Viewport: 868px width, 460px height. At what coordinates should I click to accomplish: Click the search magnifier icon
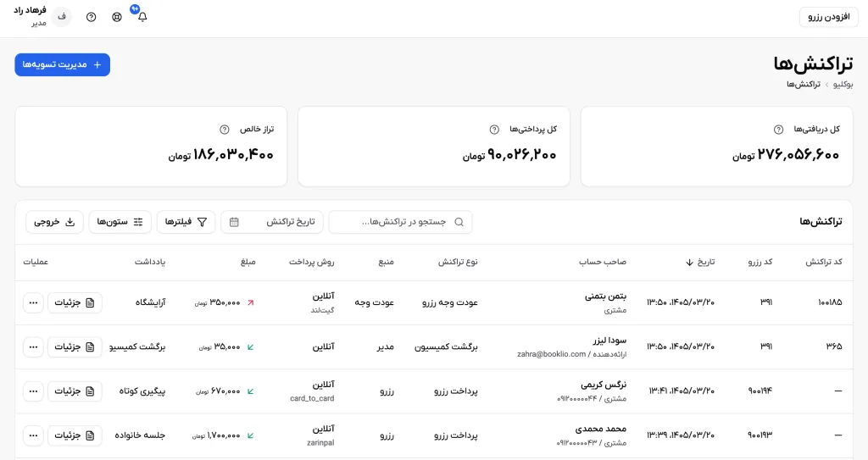459,222
